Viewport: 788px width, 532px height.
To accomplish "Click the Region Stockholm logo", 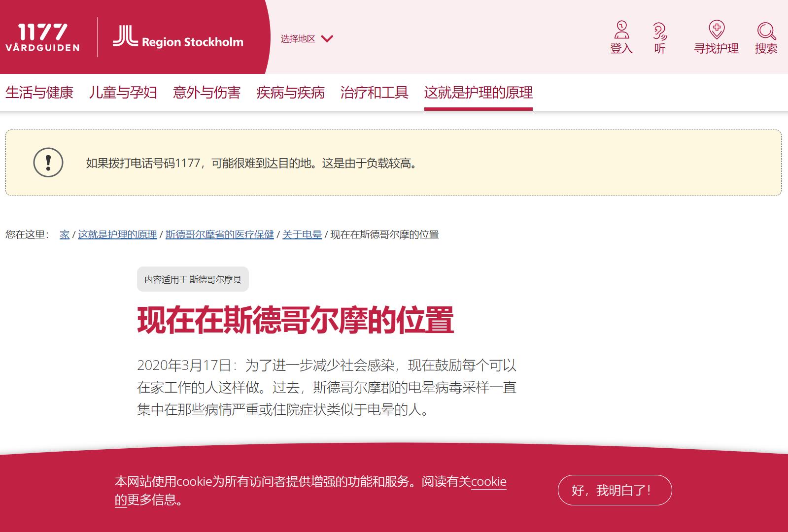I will 178,37.
